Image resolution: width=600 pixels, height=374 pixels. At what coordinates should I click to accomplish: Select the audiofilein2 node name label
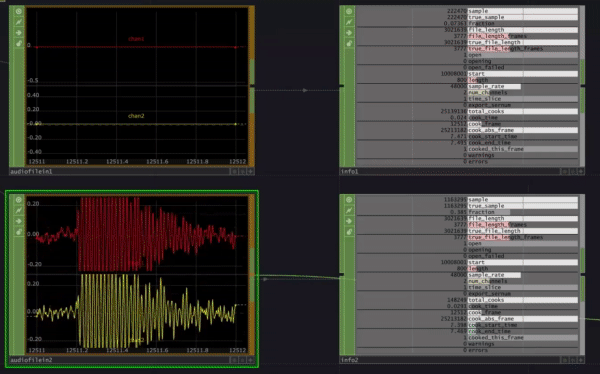31,360
